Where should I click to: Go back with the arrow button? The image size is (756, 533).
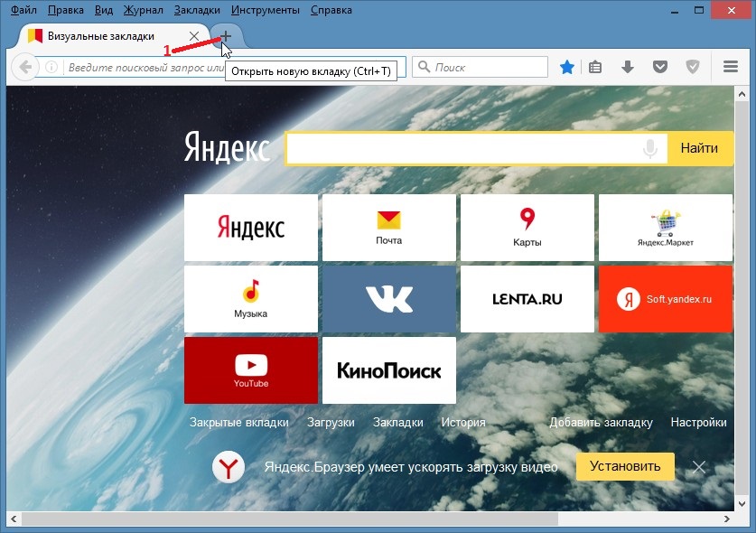(x=25, y=67)
